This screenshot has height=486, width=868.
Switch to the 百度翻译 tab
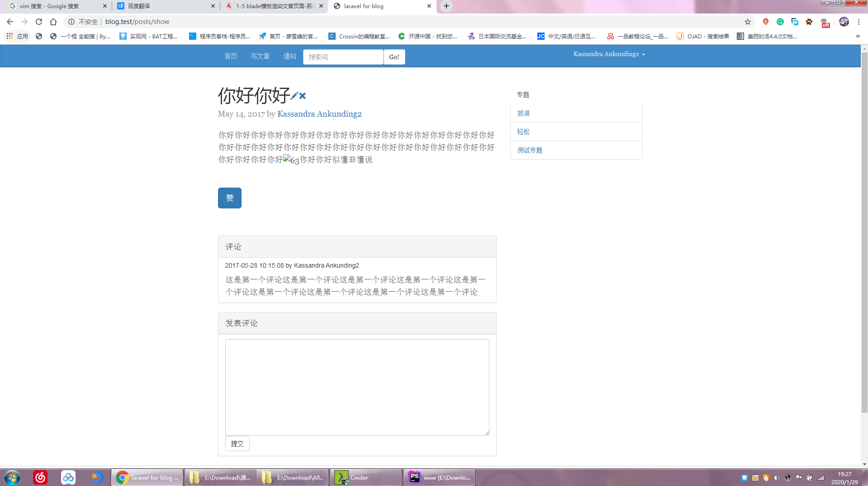(x=166, y=6)
